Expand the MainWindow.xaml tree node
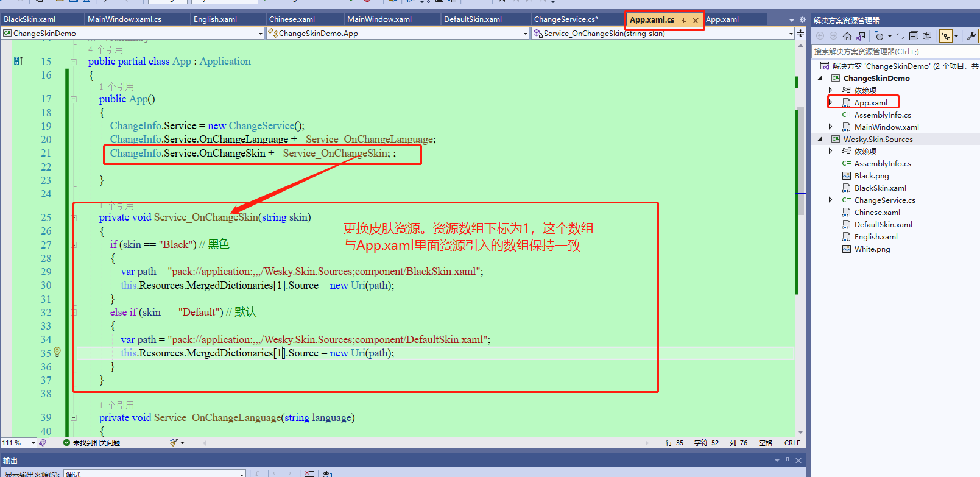The width and height of the screenshot is (980, 477). pos(830,127)
